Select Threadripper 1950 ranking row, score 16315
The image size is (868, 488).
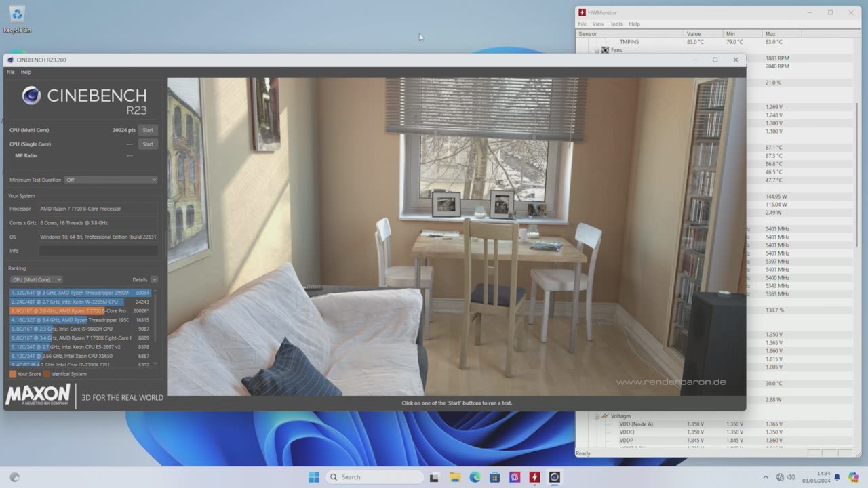tap(80, 320)
